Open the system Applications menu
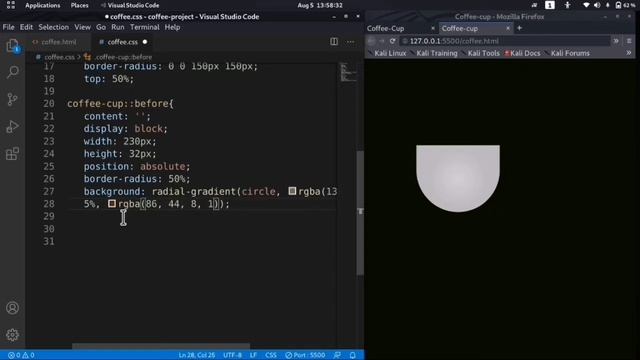The width and height of the screenshot is (640, 360). click(42, 5)
